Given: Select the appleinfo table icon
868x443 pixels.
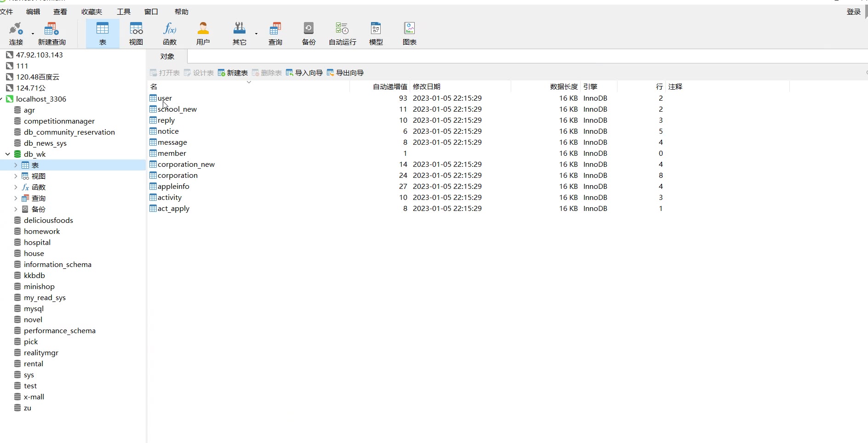Looking at the screenshot, I should (153, 186).
